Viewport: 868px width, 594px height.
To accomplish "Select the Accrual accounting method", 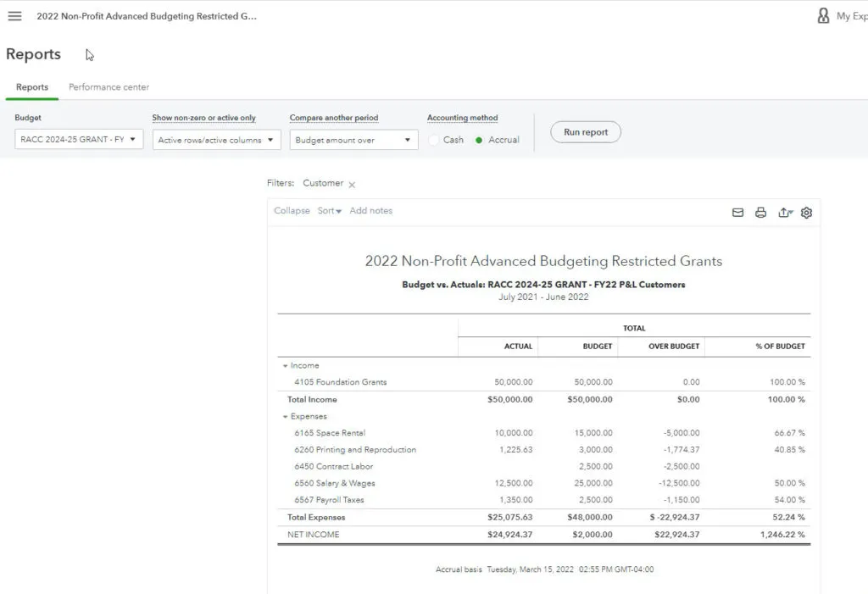I will 480,140.
